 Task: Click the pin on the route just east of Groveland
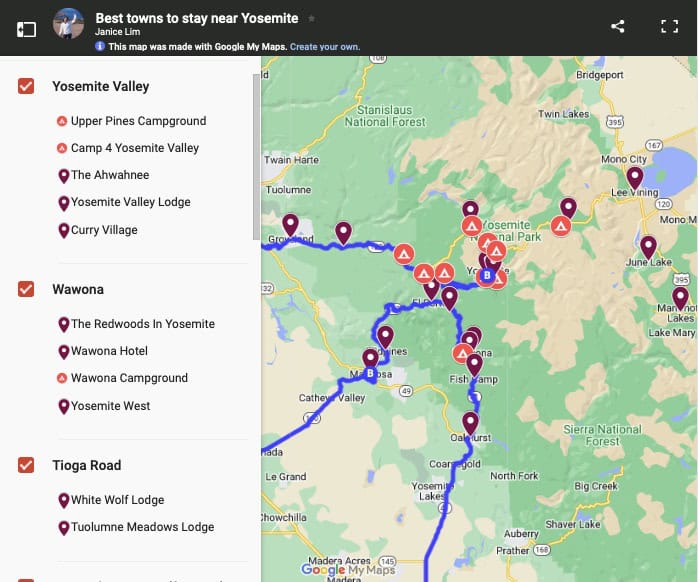[343, 233]
